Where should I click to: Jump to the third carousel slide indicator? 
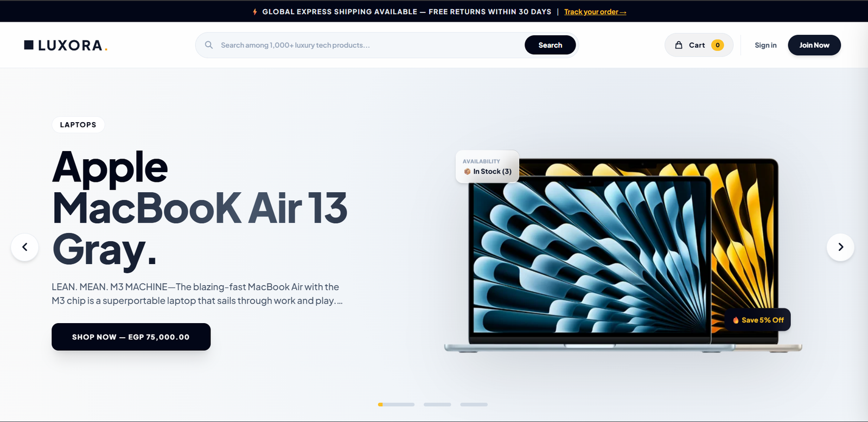pos(474,405)
